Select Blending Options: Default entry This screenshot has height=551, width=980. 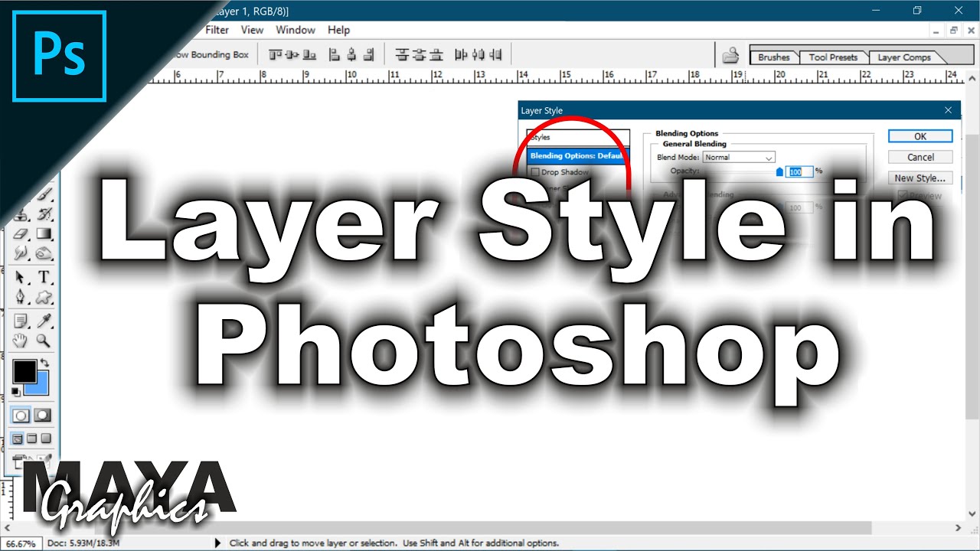[x=577, y=155]
